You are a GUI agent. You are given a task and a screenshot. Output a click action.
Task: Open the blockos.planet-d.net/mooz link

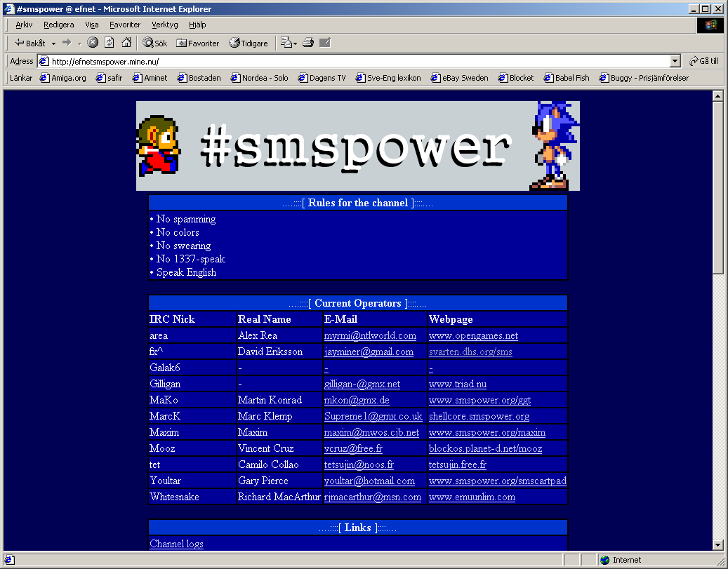tap(485, 449)
